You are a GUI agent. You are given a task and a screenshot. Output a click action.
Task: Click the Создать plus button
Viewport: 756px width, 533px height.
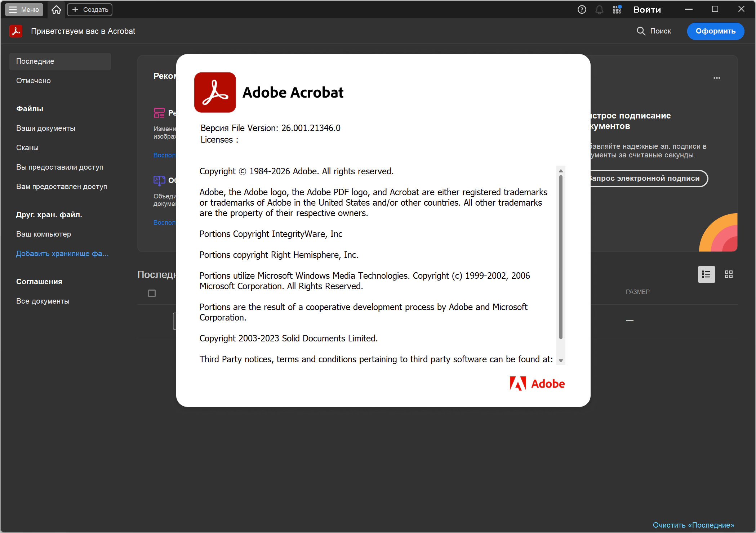tap(90, 10)
